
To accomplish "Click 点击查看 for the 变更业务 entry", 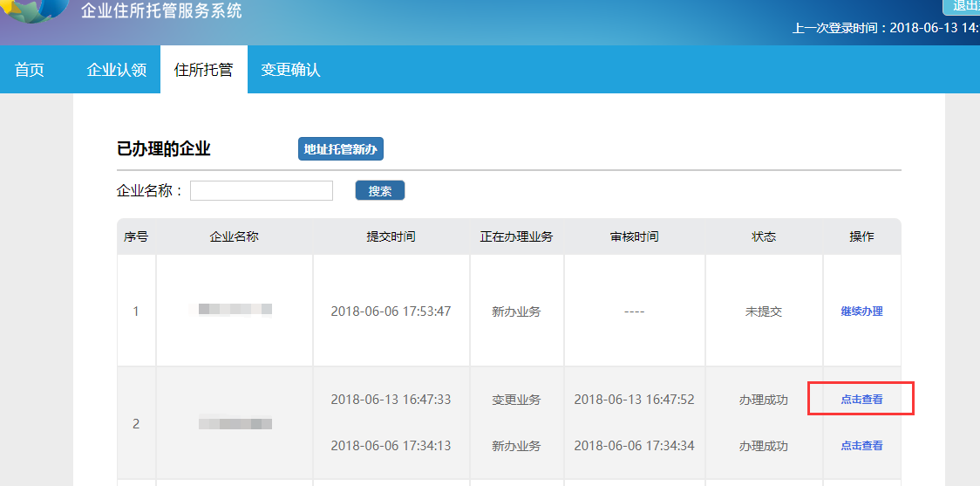I will point(861,400).
